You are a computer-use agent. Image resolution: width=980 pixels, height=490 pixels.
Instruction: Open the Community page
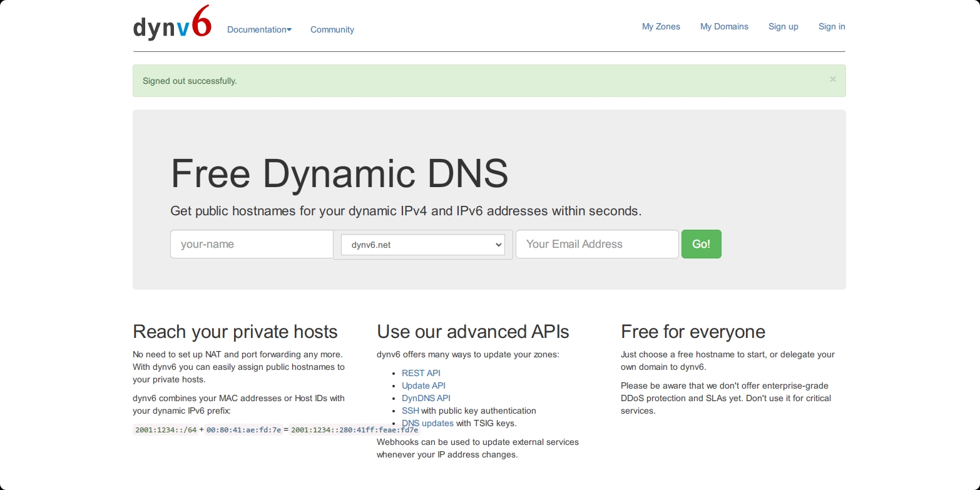click(x=332, y=29)
